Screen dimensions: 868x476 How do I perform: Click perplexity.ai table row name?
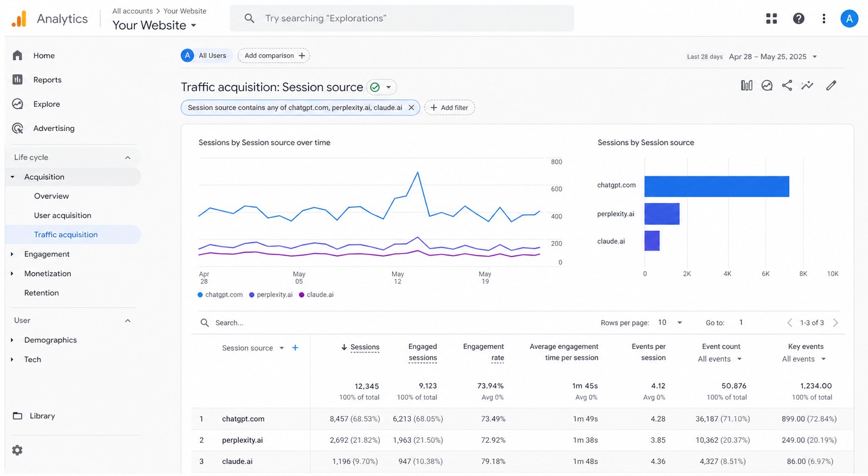click(x=243, y=440)
